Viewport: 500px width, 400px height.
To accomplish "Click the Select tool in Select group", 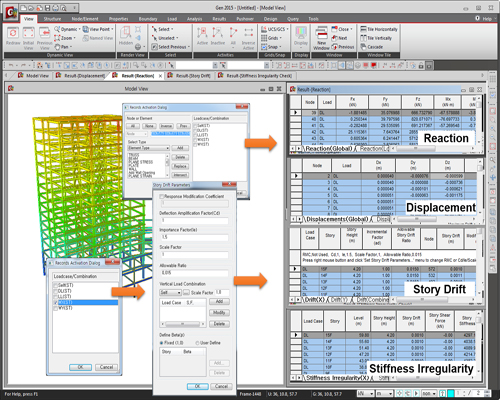I will coord(162,29).
